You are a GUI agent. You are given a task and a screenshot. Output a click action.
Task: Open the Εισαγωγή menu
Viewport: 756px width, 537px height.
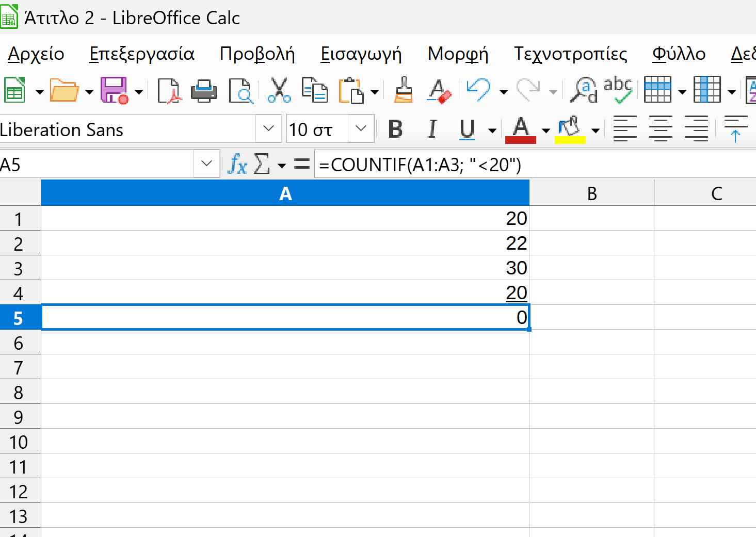pyautogui.click(x=361, y=54)
